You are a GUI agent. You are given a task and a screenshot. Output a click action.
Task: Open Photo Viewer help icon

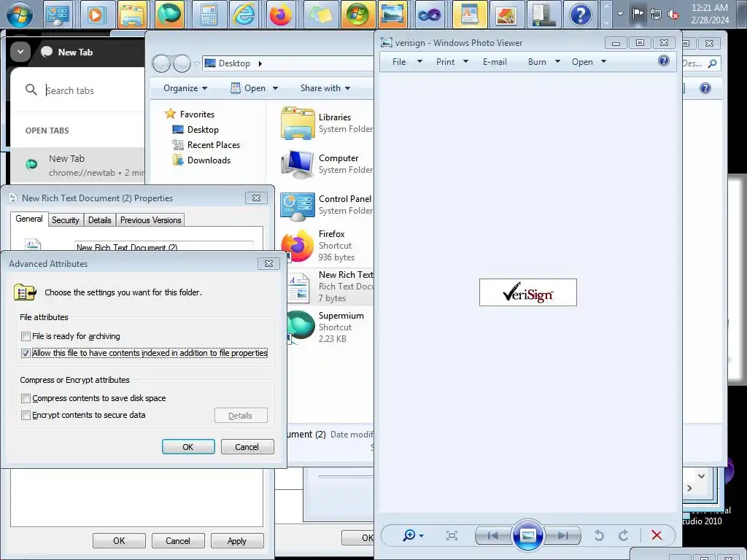pyautogui.click(x=664, y=61)
